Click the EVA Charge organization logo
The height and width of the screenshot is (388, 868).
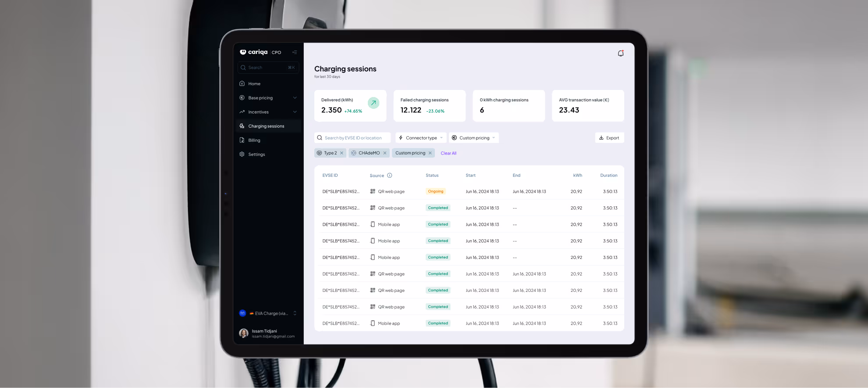242,313
